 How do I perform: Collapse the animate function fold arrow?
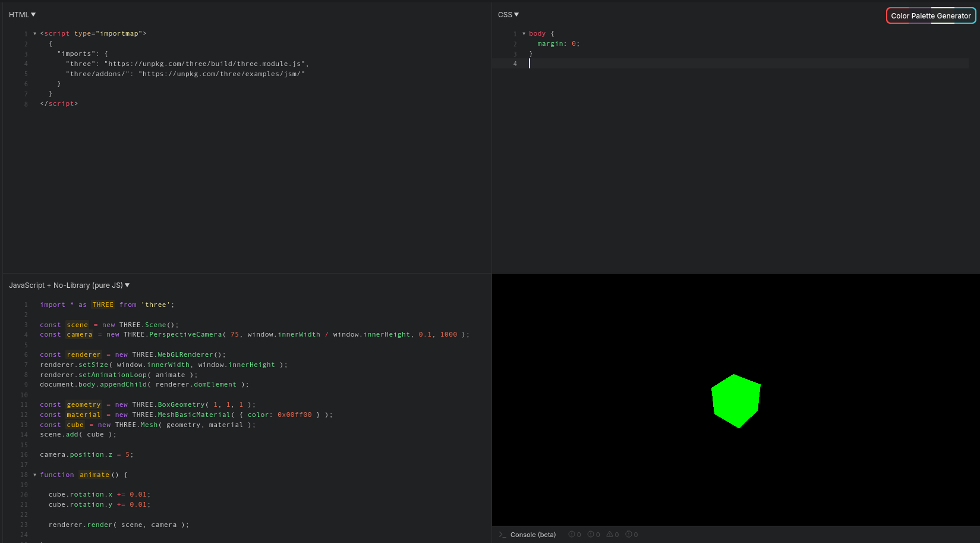pos(34,475)
